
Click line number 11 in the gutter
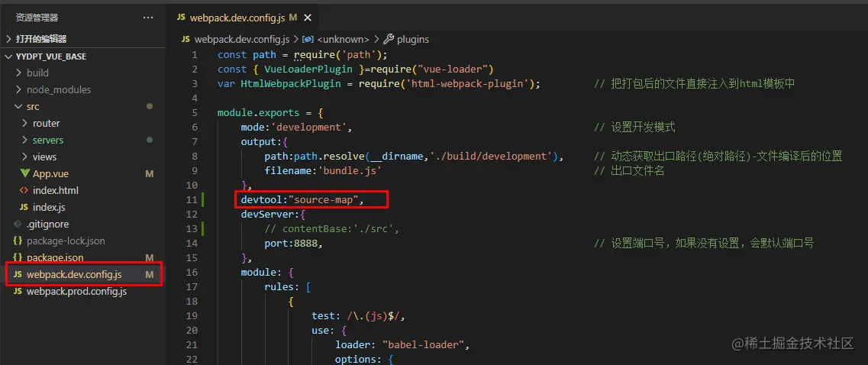point(192,199)
